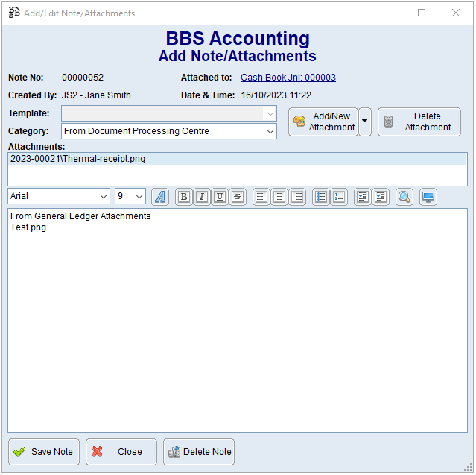Align text to the right
The width and height of the screenshot is (476, 475).
tap(297, 197)
